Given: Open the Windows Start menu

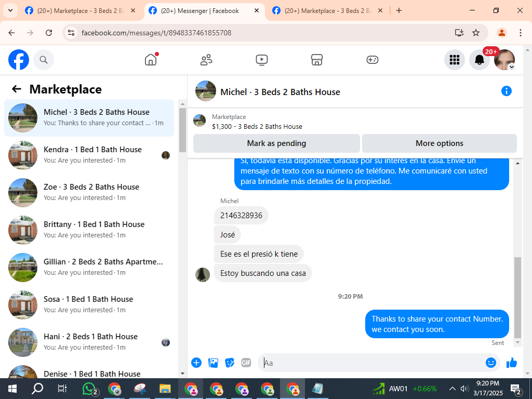Looking at the screenshot, I should (12, 389).
